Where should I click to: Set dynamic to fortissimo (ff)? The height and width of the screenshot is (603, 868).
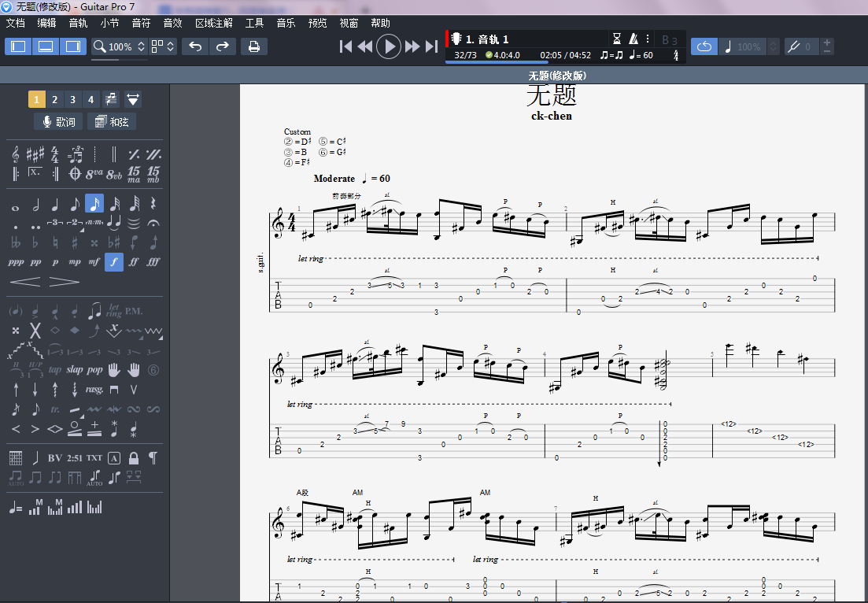[134, 262]
